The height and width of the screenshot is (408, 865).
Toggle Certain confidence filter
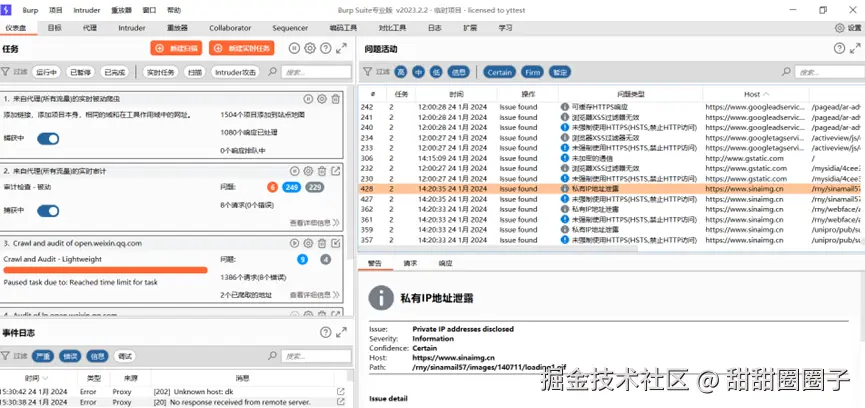[500, 72]
